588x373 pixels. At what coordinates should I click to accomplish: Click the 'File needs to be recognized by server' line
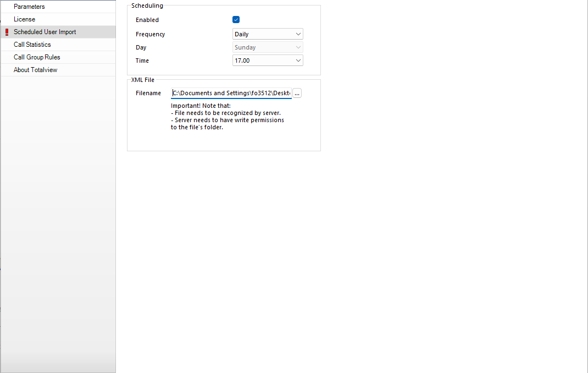click(x=226, y=113)
